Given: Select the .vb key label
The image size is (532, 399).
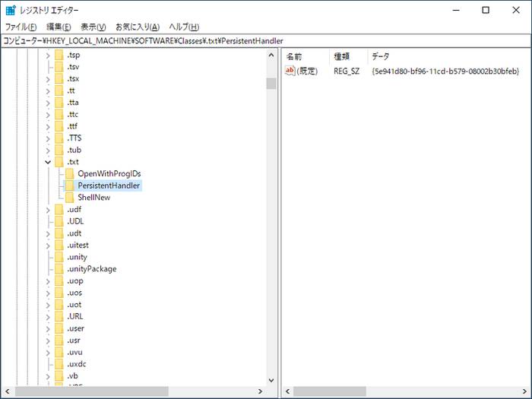Looking at the screenshot, I should 73,376.
